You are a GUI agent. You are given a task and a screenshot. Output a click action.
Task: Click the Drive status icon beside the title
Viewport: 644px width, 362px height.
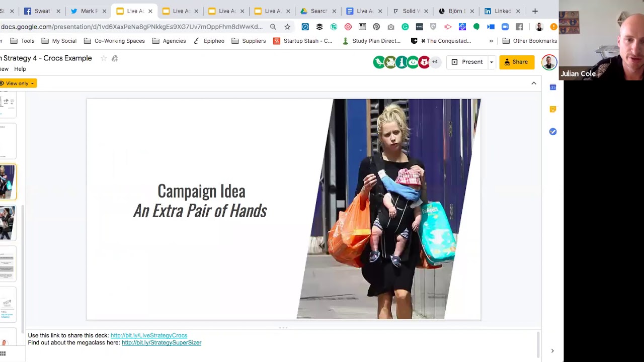click(115, 58)
